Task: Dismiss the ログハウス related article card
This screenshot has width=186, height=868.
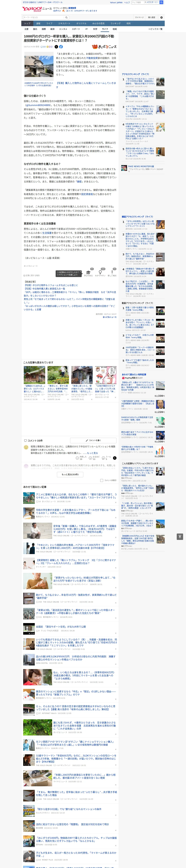Action: 44,399
